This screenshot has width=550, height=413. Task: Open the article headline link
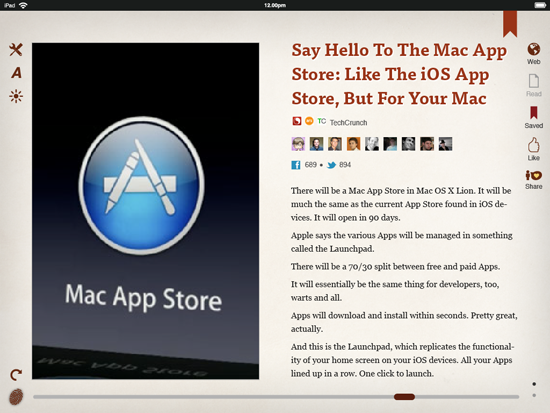click(x=399, y=74)
